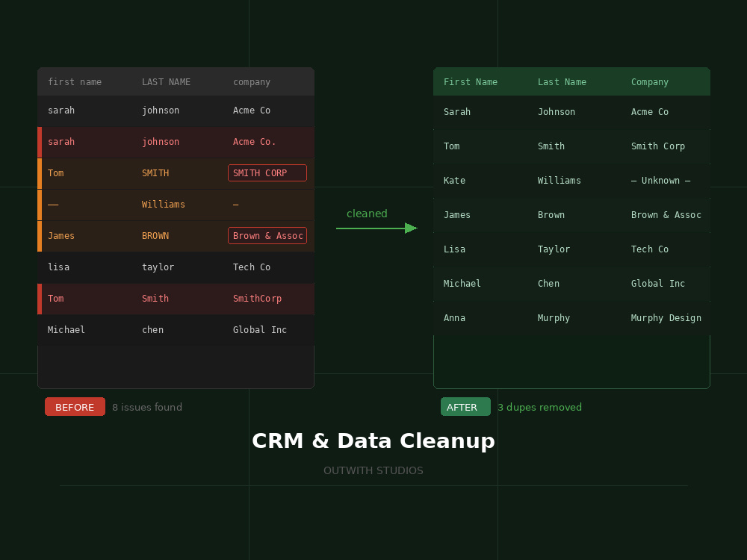The height and width of the screenshot is (560, 747).
Task: Select 'Williams' in the before table
Action: click(164, 205)
